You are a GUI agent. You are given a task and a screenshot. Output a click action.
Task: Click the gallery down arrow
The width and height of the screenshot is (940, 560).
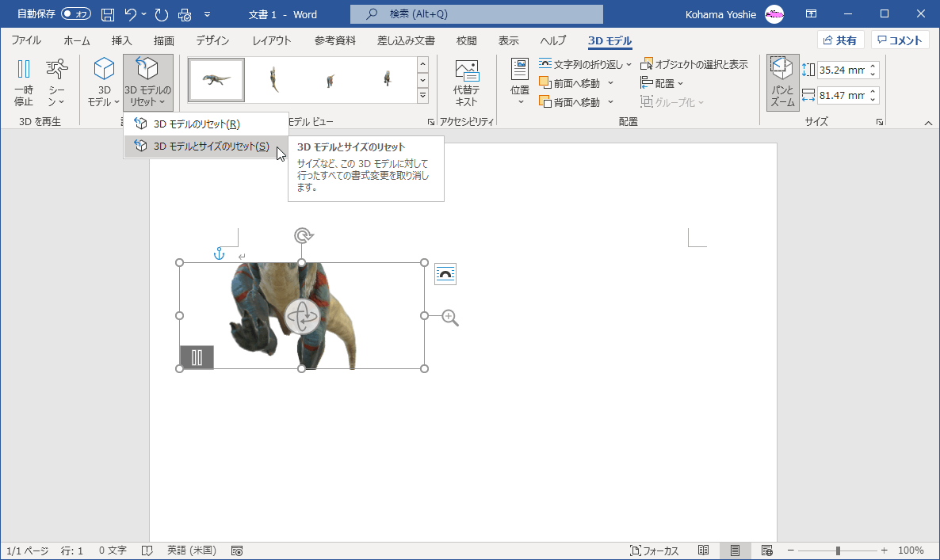(x=422, y=80)
